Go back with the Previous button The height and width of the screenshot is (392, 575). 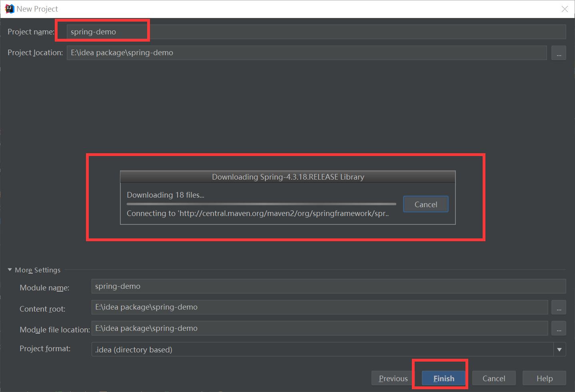(x=393, y=378)
